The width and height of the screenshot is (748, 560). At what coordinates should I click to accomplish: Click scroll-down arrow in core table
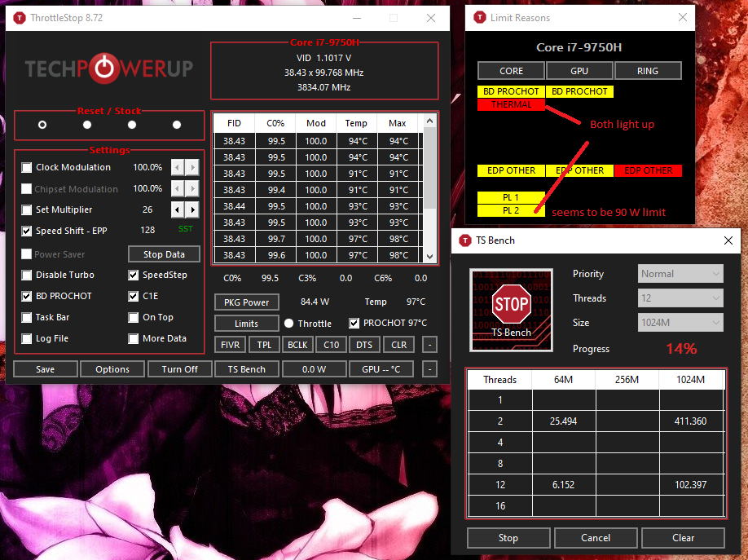pos(429,257)
